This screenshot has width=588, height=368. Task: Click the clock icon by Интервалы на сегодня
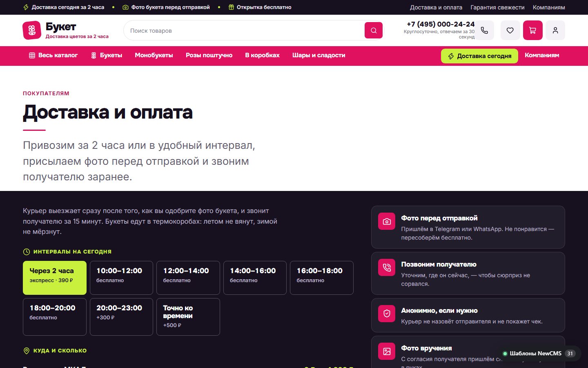click(27, 252)
